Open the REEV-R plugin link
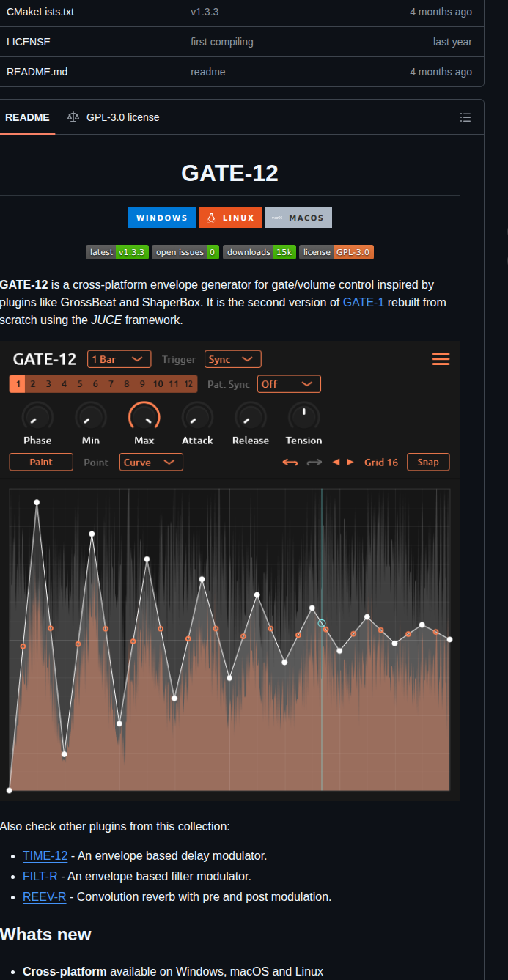The height and width of the screenshot is (980, 508). coord(45,896)
